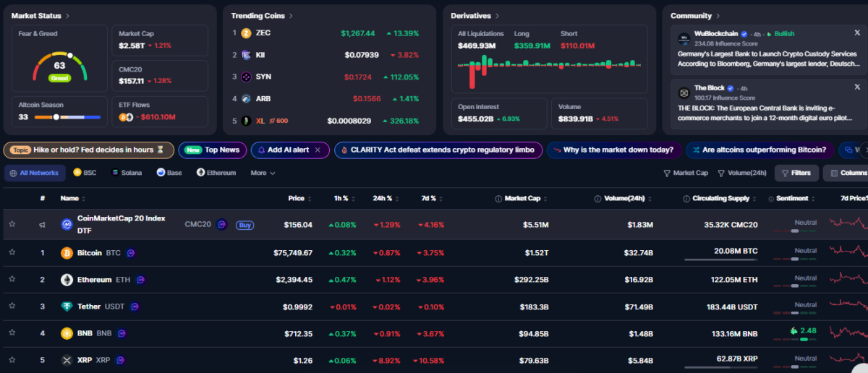Open the More networks dropdown
Viewport: 868px width, 373px height.
coord(263,173)
